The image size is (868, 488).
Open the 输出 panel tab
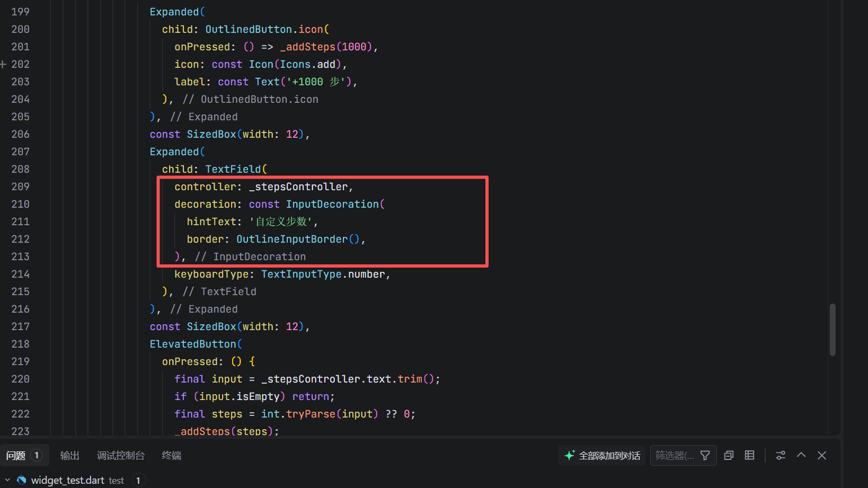69,455
